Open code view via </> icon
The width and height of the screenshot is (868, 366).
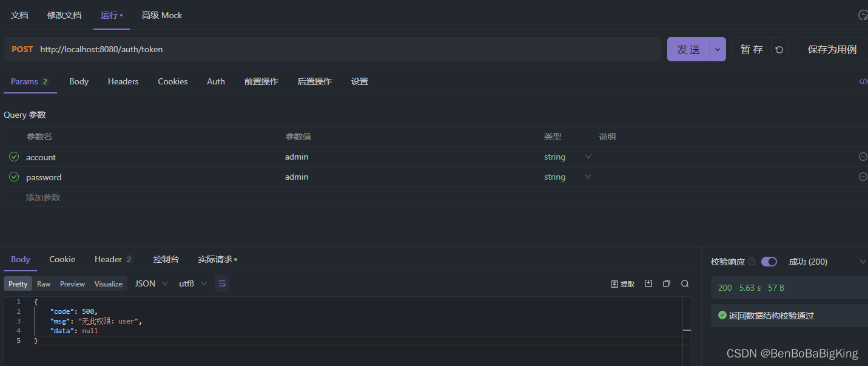(863, 81)
